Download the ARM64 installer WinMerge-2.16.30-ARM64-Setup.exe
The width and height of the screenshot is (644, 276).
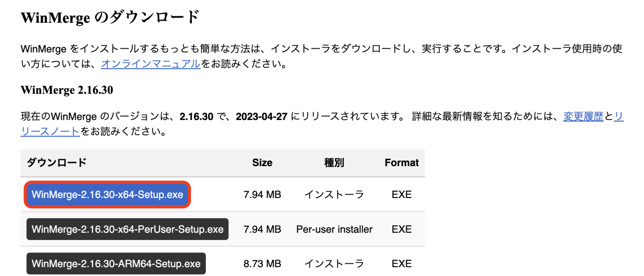(x=116, y=263)
